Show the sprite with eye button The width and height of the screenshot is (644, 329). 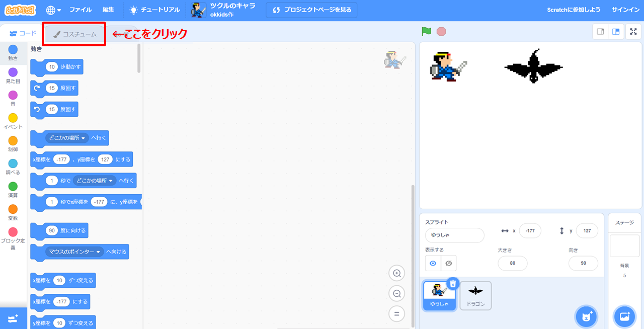tap(433, 263)
